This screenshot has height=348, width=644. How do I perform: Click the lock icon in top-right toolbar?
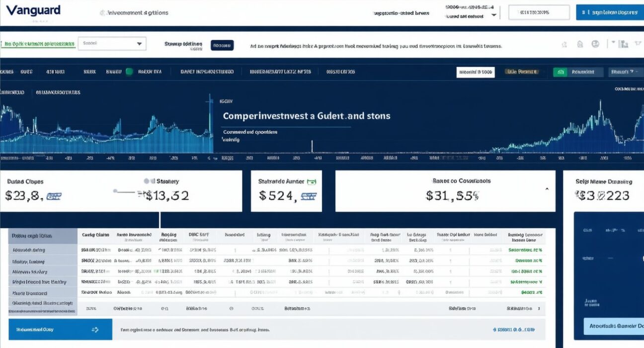(x=579, y=45)
